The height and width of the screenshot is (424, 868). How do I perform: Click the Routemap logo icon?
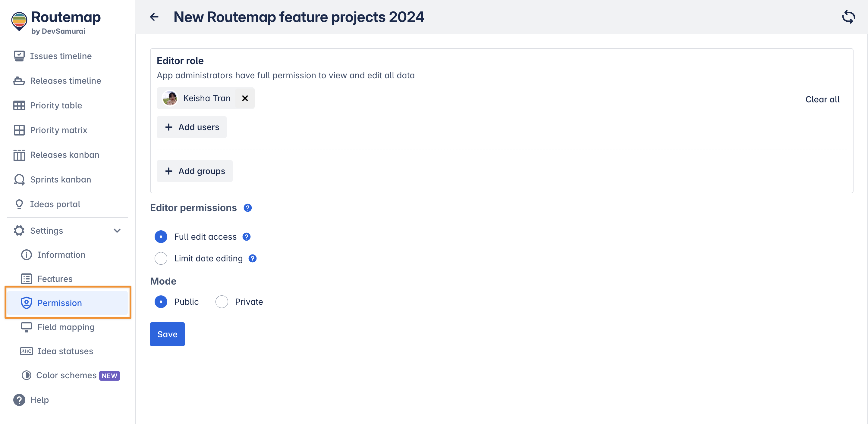pos(19,21)
